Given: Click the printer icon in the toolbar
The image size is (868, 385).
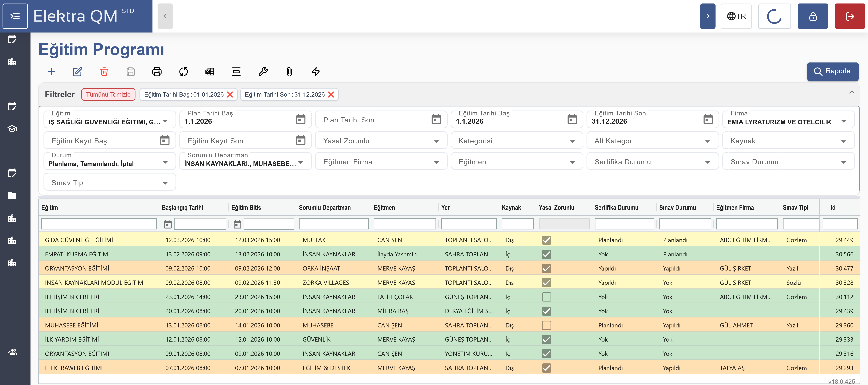Looking at the screenshot, I should (x=157, y=71).
